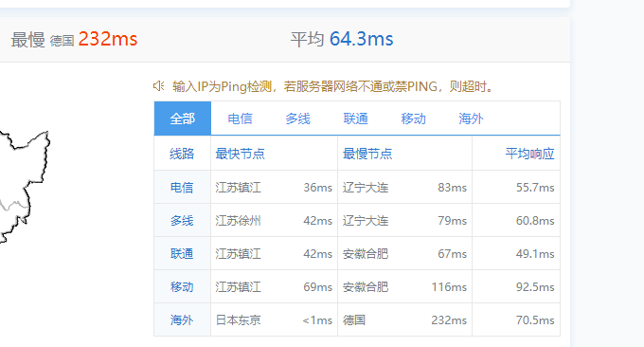Click 安徽合肥 in the 移动 row
Image resolution: width=644 pixels, height=347 pixels.
(x=366, y=287)
